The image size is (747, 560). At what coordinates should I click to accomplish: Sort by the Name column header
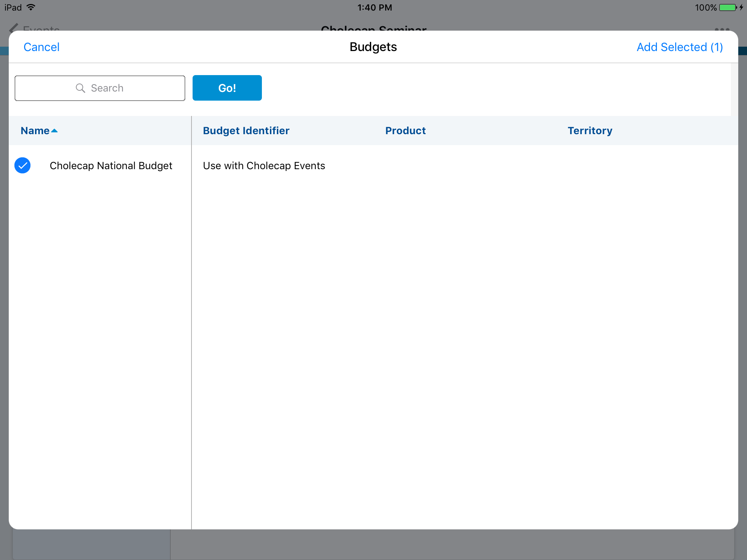(35, 131)
